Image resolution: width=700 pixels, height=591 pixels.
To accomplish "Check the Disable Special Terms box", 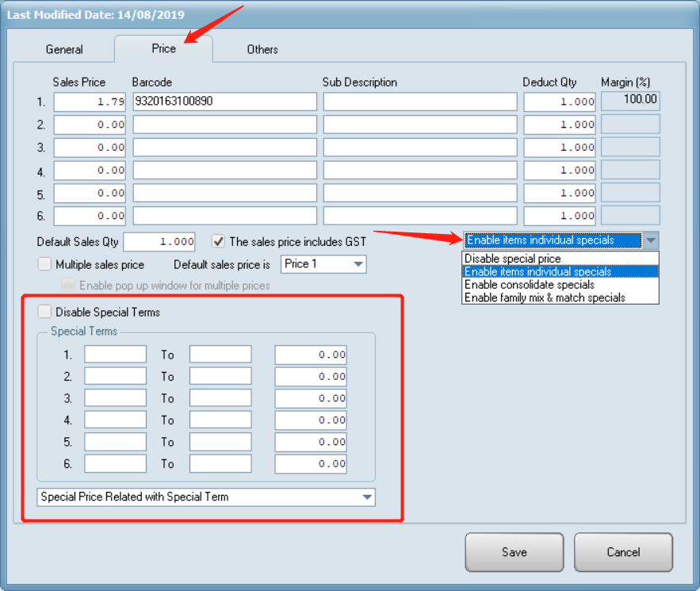I will click(44, 312).
